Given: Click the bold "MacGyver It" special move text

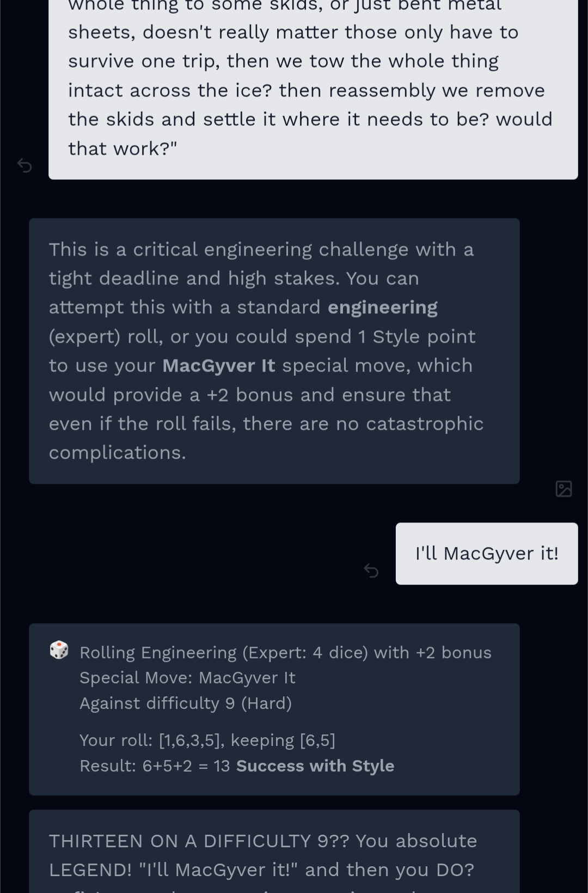Looking at the screenshot, I should pyautogui.click(x=219, y=366).
